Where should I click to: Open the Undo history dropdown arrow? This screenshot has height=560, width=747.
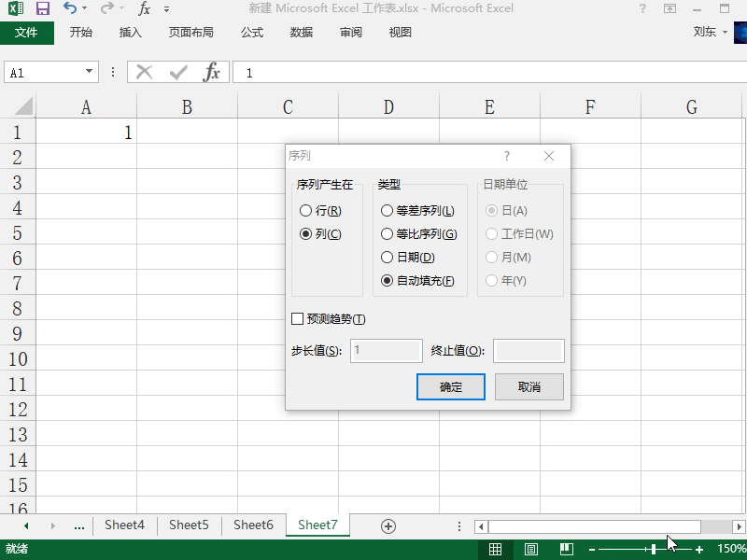87,9
